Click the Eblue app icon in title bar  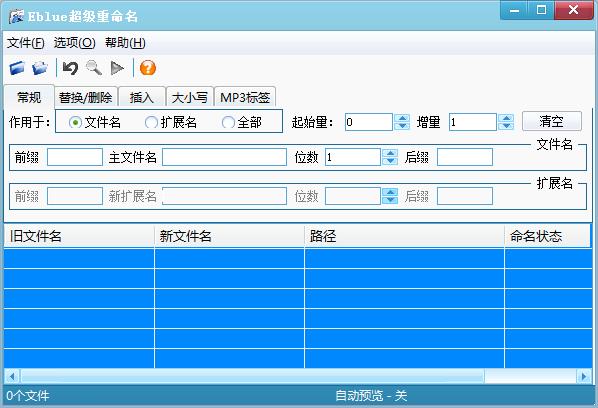16,17
